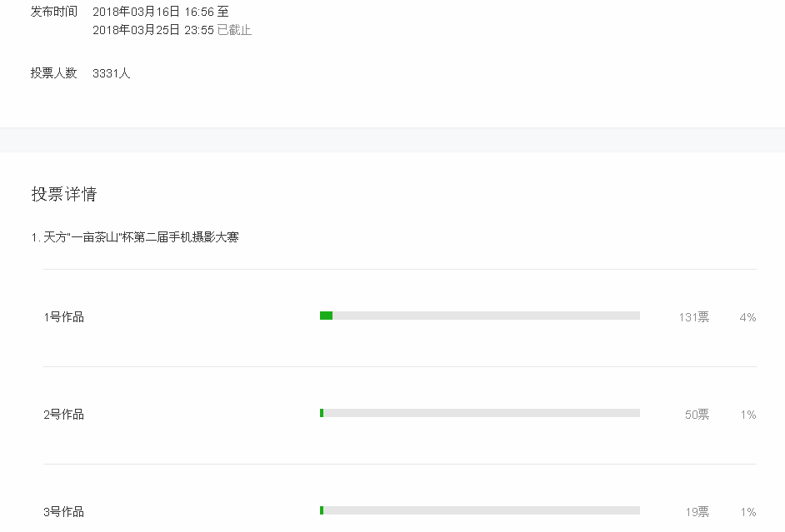This screenshot has width=785, height=532.
Task: Select the 3号作品 option label
Action: [x=64, y=512]
